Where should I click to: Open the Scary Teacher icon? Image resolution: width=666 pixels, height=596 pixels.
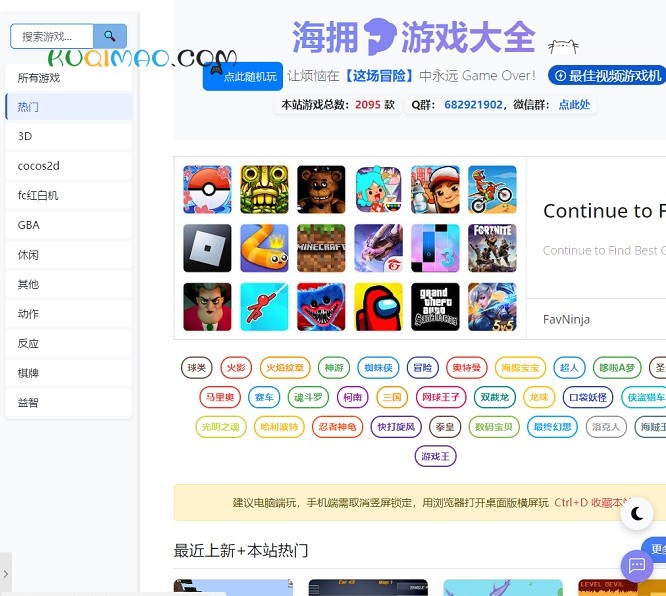click(x=207, y=307)
